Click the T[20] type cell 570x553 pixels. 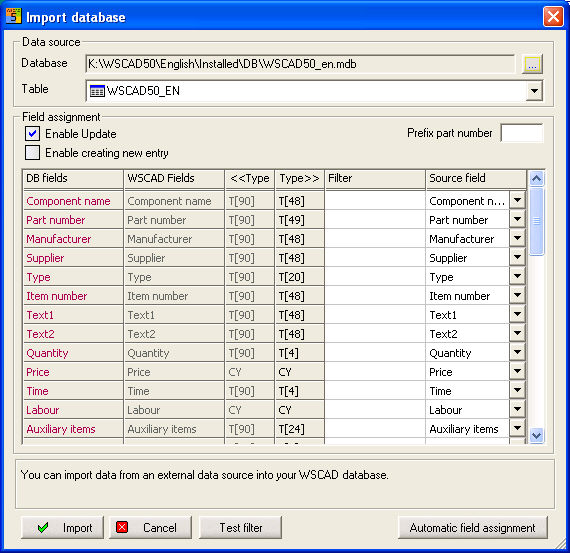(300, 277)
